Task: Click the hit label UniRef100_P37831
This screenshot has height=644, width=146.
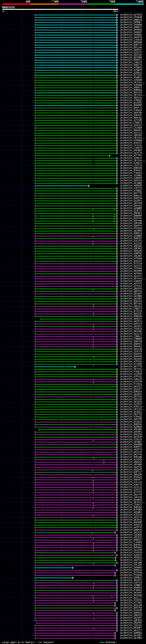Action: tap(131, 384)
